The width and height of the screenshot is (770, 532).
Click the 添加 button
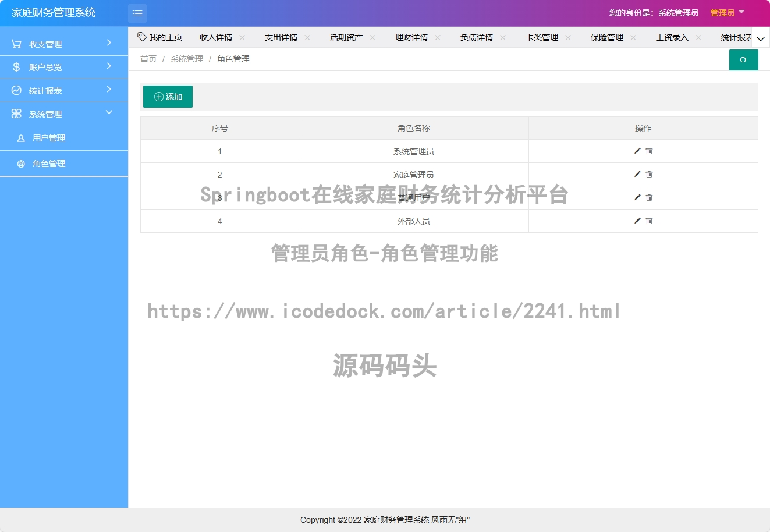coord(168,97)
